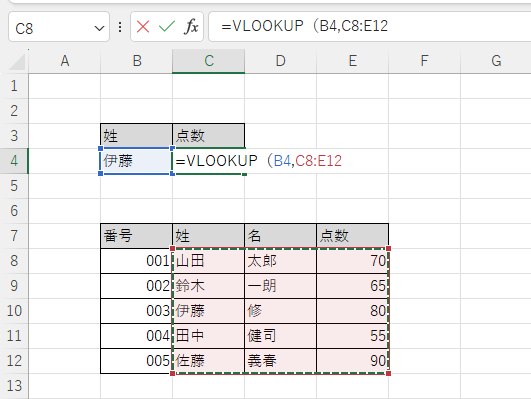
Task: Select row 12 header
Action: [x=14, y=361]
